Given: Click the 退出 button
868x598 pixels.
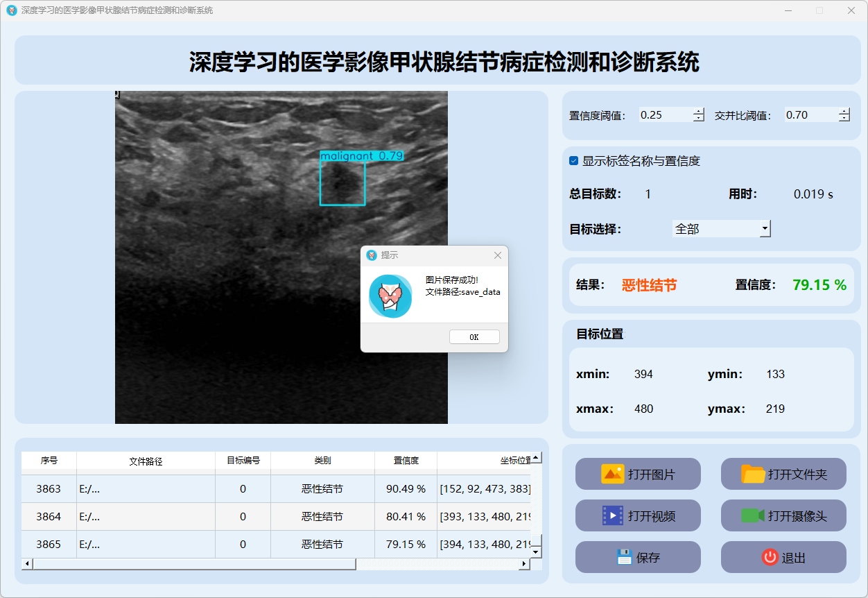Looking at the screenshot, I should pos(783,557).
